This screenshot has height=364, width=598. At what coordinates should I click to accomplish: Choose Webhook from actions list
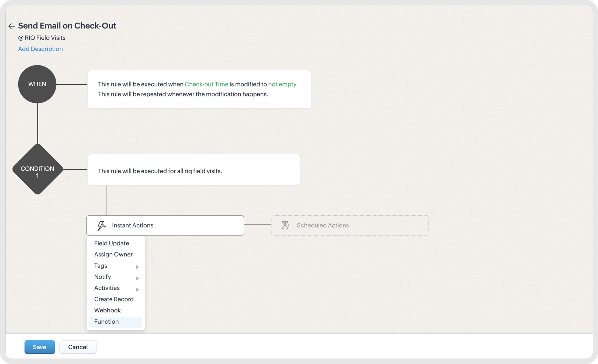tap(108, 310)
